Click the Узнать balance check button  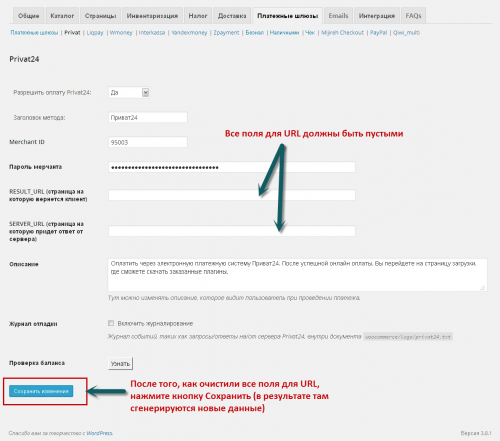pos(120,364)
